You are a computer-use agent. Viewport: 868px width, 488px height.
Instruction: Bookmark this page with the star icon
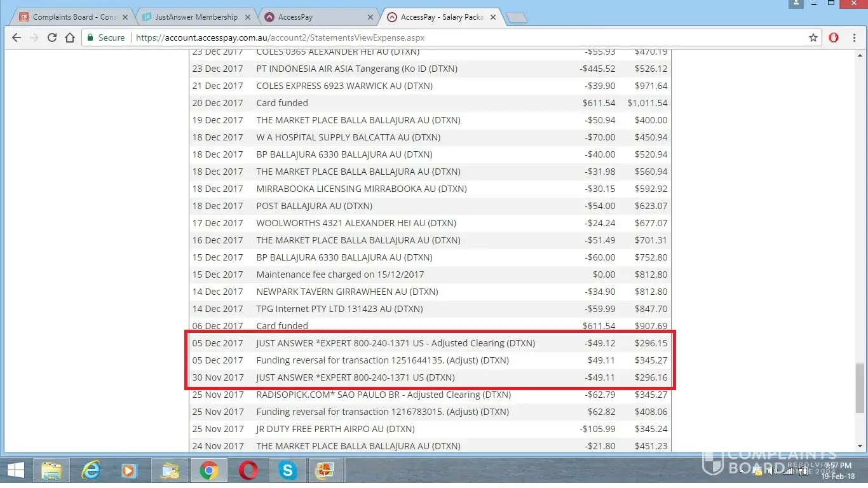click(x=813, y=37)
